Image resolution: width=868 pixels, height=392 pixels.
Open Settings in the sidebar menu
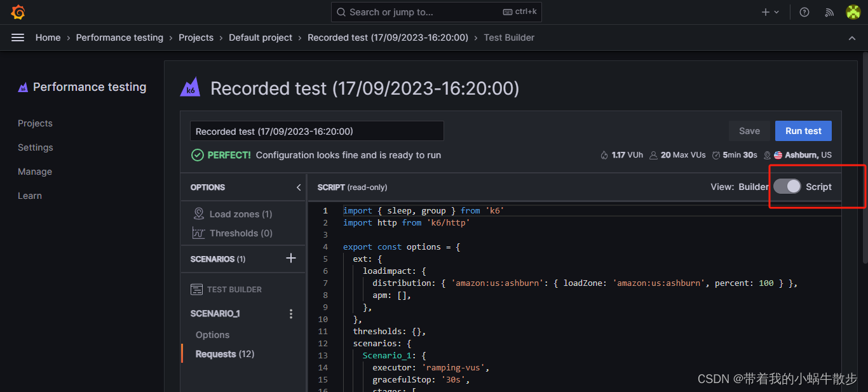point(36,147)
